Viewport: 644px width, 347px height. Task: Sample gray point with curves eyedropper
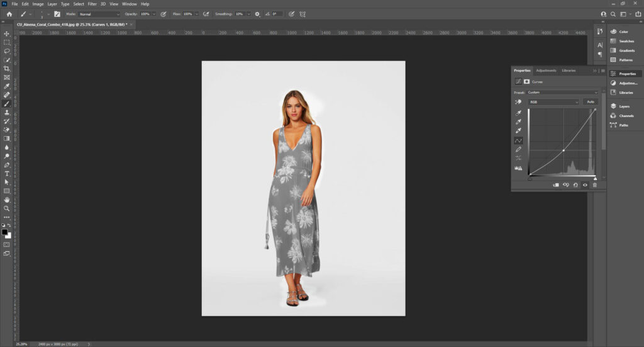click(518, 122)
